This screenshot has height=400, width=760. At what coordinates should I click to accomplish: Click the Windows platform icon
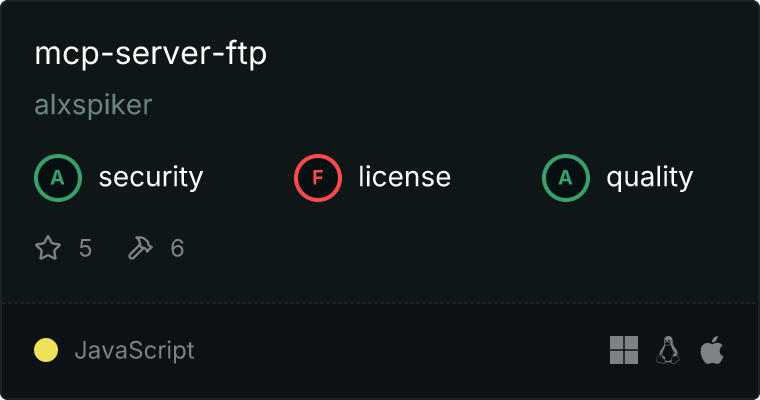click(624, 350)
